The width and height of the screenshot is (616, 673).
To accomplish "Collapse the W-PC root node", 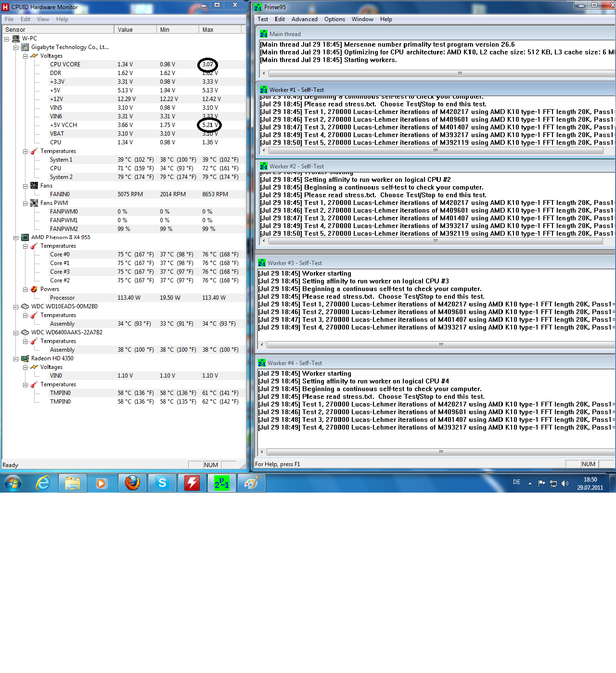I will click(x=7, y=38).
